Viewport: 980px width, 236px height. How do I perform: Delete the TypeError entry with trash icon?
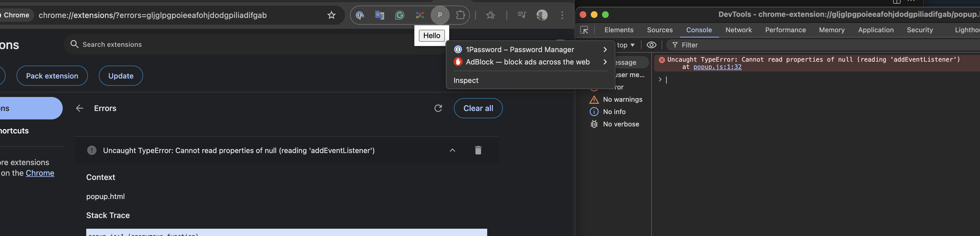click(x=478, y=150)
